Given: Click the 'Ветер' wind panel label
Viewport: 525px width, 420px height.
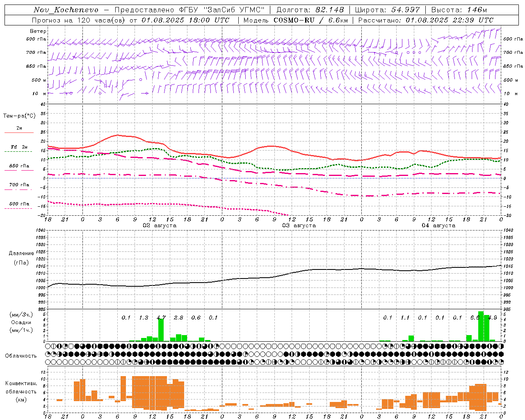Looking at the screenshot, I should tap(38, 31).
